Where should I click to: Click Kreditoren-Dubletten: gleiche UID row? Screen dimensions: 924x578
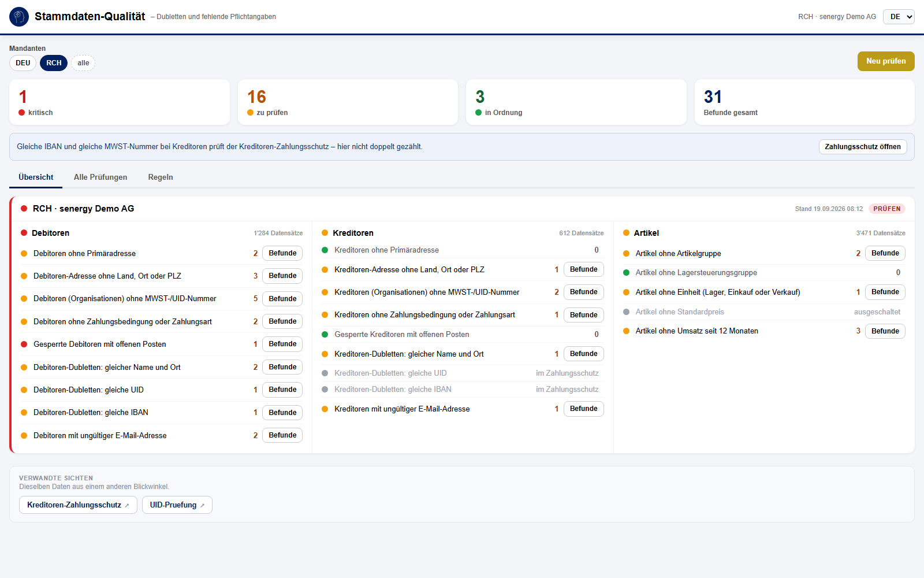463,373
